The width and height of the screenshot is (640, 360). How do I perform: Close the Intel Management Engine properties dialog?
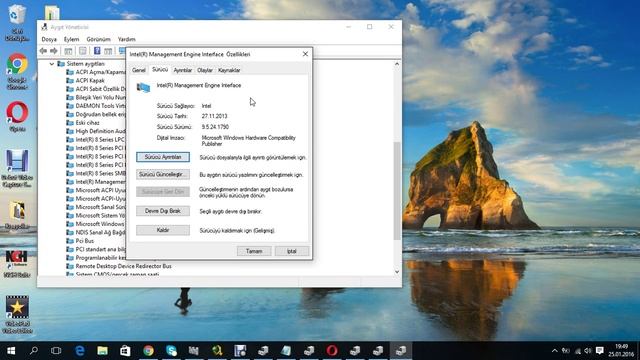tap(305, 54)
